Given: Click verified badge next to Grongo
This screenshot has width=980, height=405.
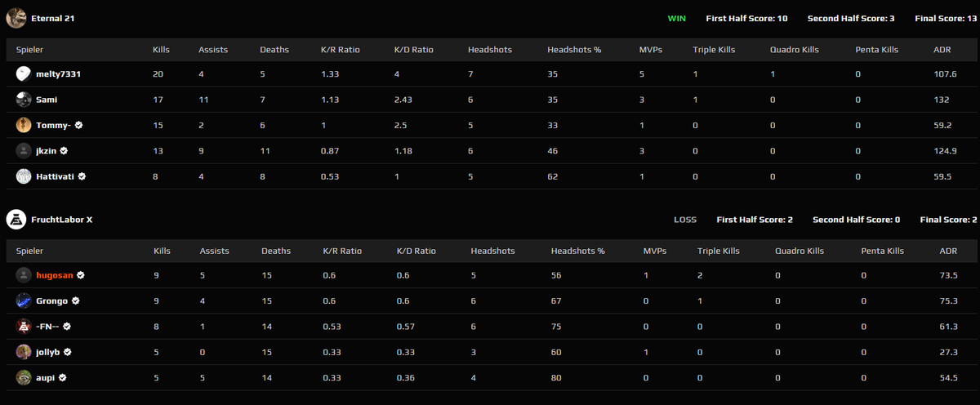Looking at the screenshot, I should [76, 300].
